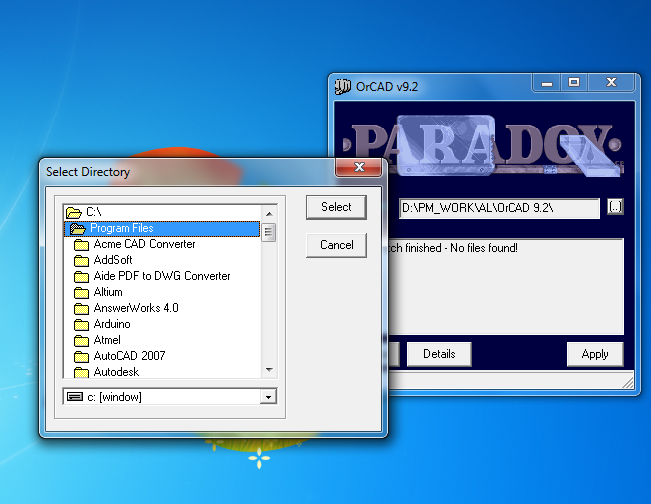Click the PARADOX banner image
The width and height of the screenshot is (651, 504).
click(x=484, y=144)
